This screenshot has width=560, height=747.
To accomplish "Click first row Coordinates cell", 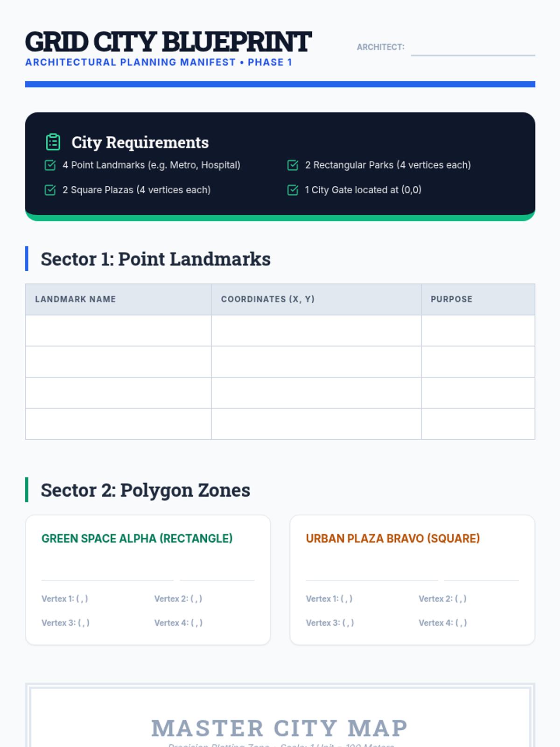I will 316,331.
